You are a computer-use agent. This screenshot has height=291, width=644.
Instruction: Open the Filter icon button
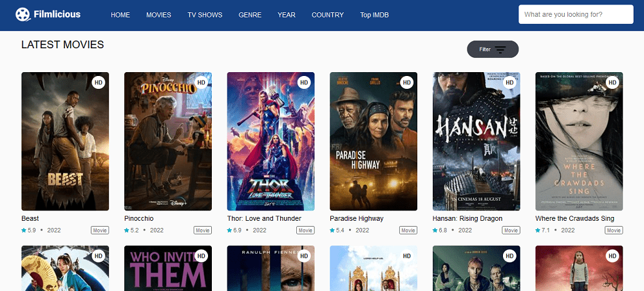click(493, 50)
